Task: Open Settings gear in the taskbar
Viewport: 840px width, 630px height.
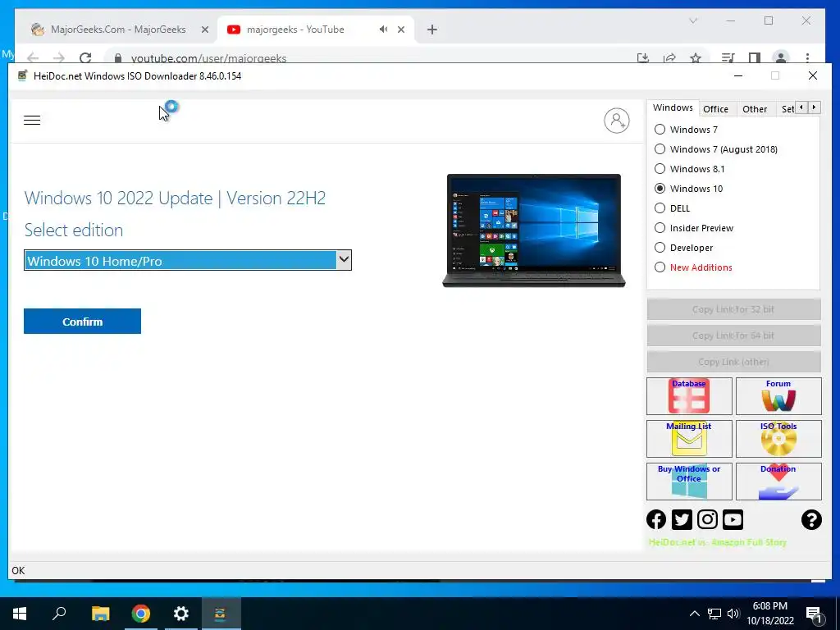Action: [x=181, y=614]
